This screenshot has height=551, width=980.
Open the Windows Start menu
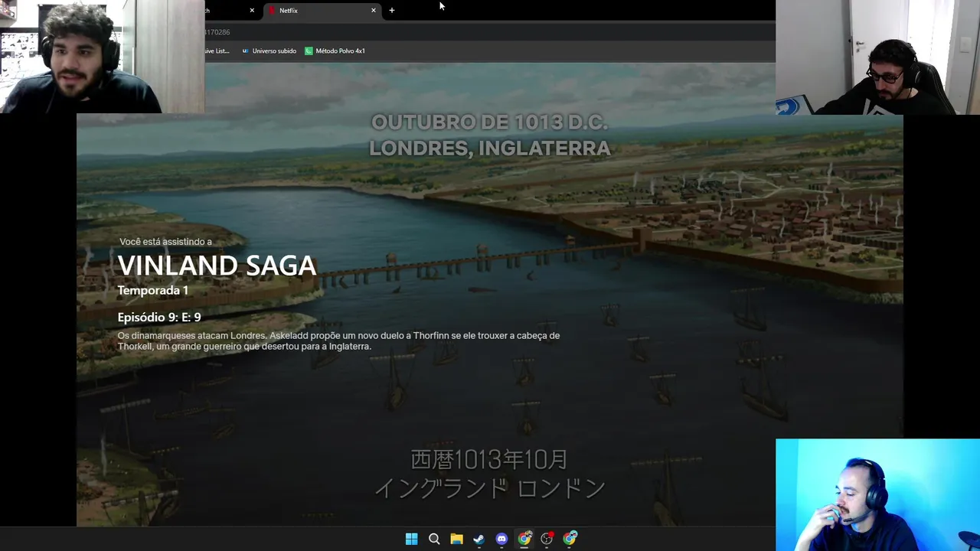(411, 539)
